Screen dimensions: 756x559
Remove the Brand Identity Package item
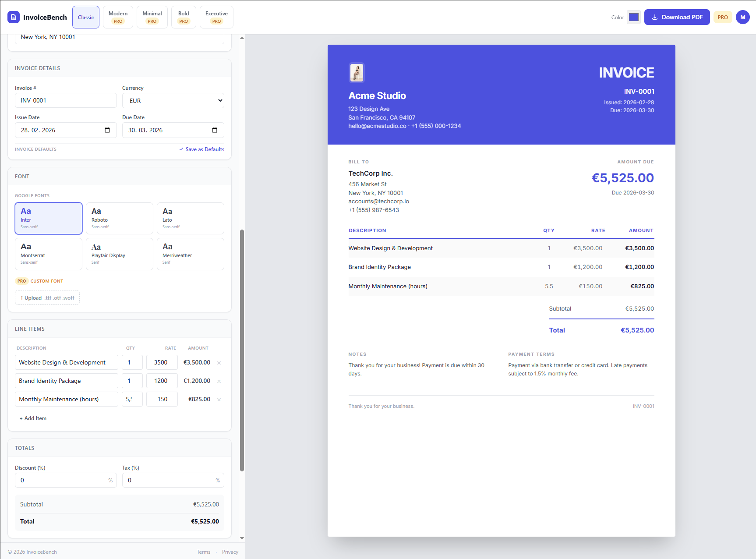tap(219, 381)
